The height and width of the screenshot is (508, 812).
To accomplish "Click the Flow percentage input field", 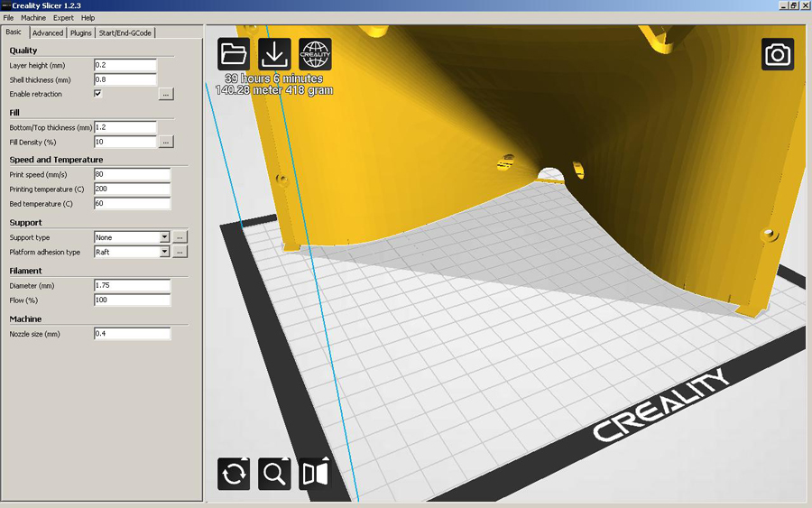I will 132,300.
